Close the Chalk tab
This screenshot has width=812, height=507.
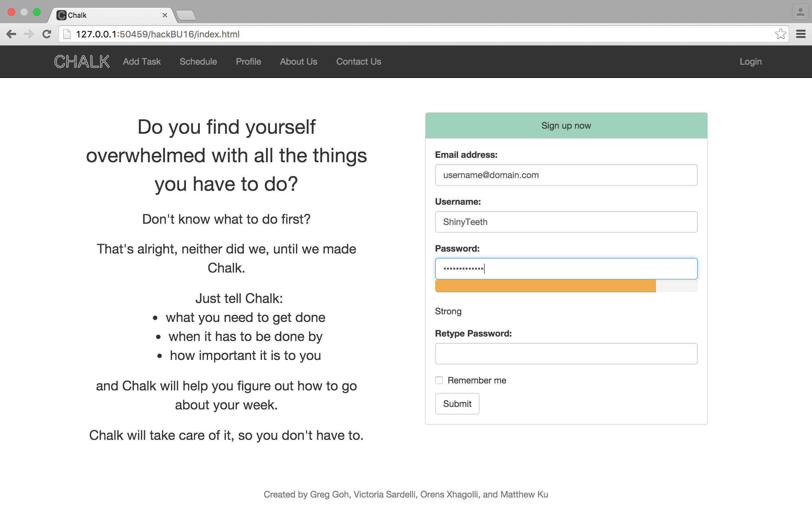[x=165, y=15]
